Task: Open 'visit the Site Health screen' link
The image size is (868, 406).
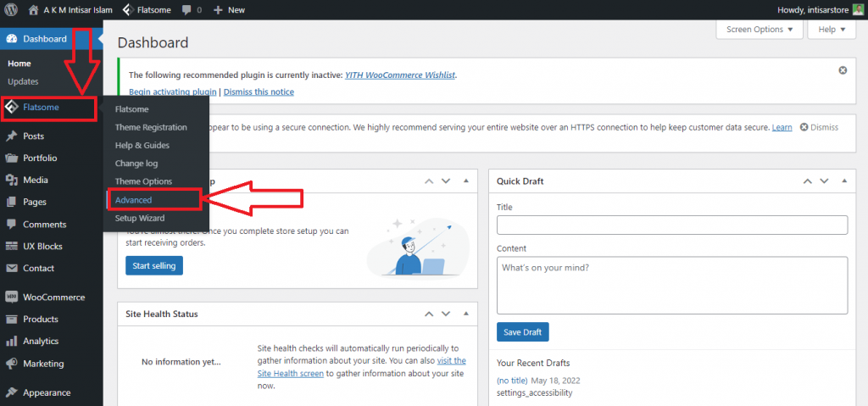Action: coord(362,367)
